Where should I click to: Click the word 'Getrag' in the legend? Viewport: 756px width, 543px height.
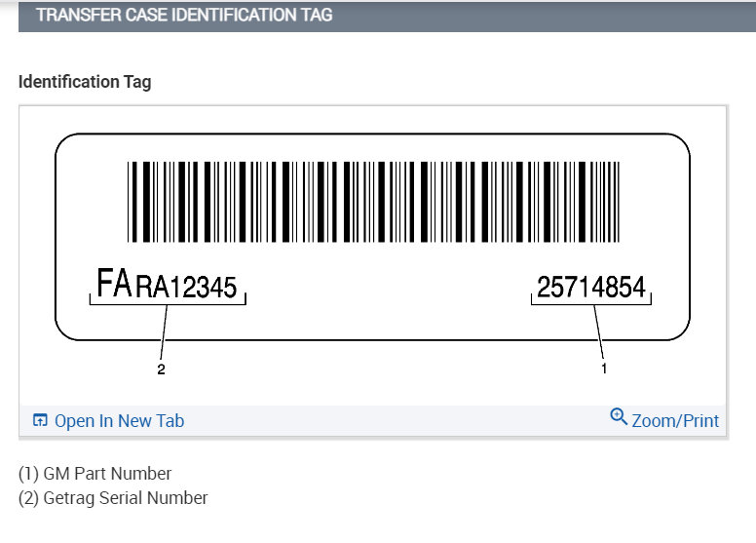click(x=68, y=498)
